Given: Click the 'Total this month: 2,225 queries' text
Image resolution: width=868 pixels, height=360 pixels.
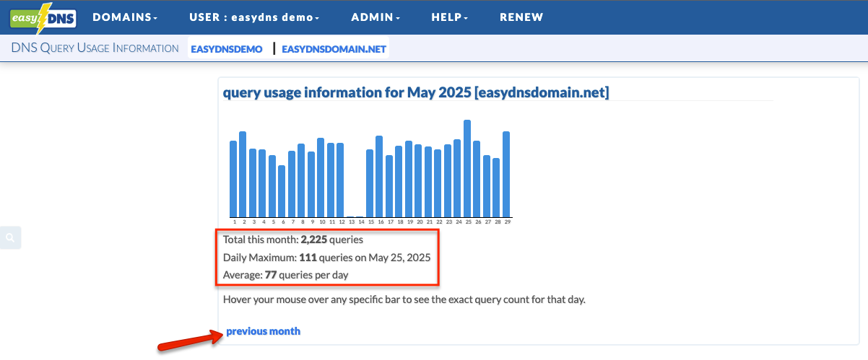Looking at the screenshot, I should tap(293, 240).
